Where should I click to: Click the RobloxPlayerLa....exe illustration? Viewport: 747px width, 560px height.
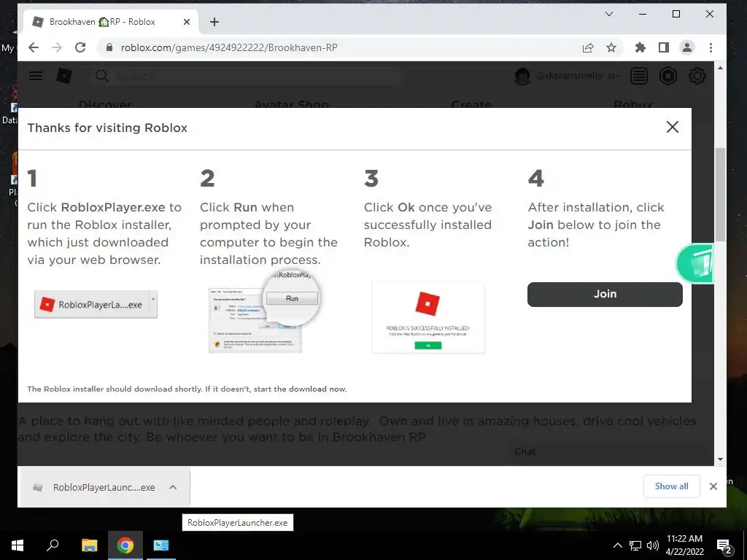(96, 304)
